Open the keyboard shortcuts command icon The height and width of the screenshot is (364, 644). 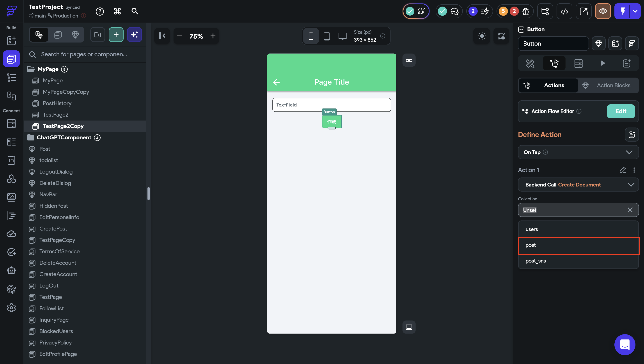pos(117,11)
